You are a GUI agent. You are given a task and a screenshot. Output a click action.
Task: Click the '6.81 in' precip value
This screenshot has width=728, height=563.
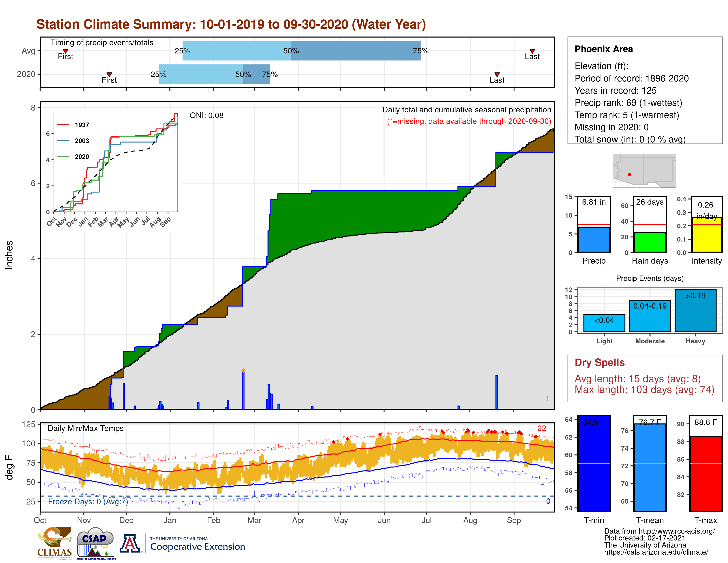pos(594,202)
